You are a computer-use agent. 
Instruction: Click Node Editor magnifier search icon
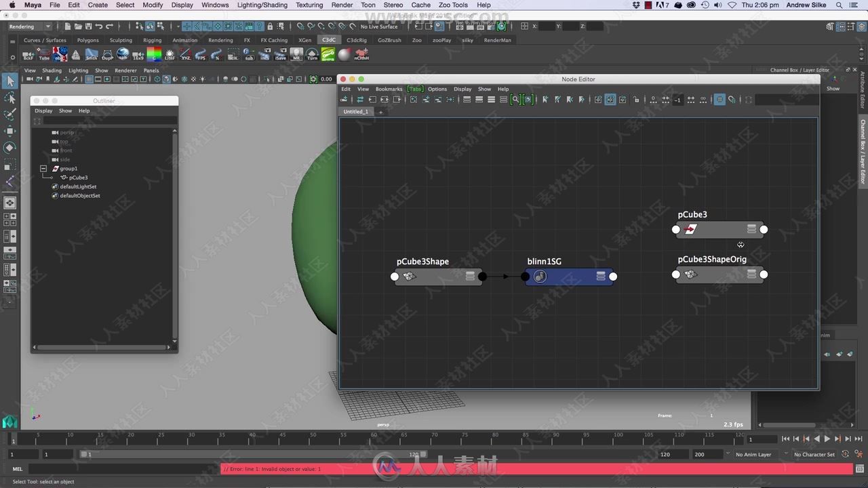coord(515,100)
